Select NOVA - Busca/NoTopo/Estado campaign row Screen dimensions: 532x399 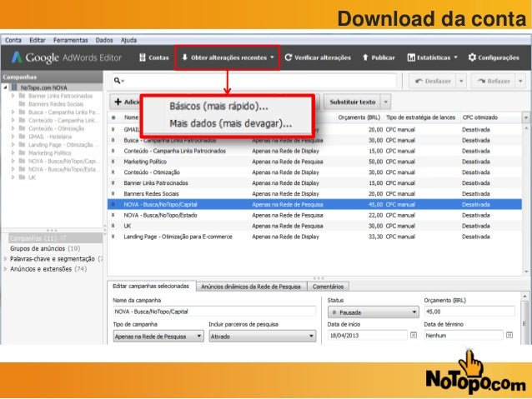pos(314,215)
